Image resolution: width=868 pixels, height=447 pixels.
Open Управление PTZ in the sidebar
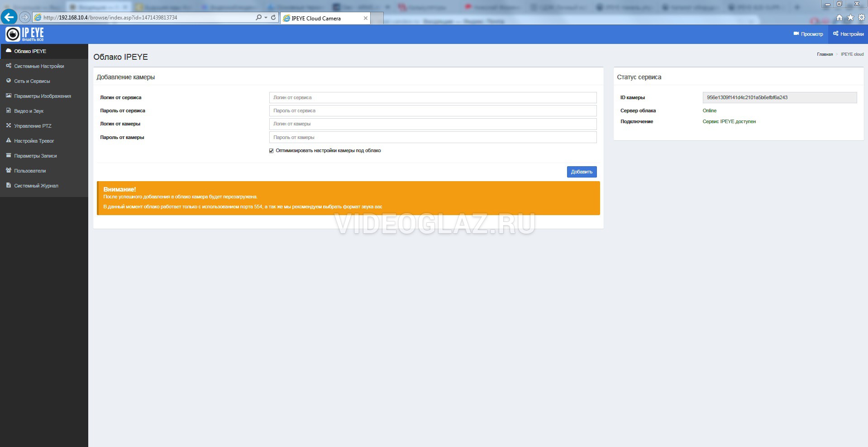click(44, 126)
